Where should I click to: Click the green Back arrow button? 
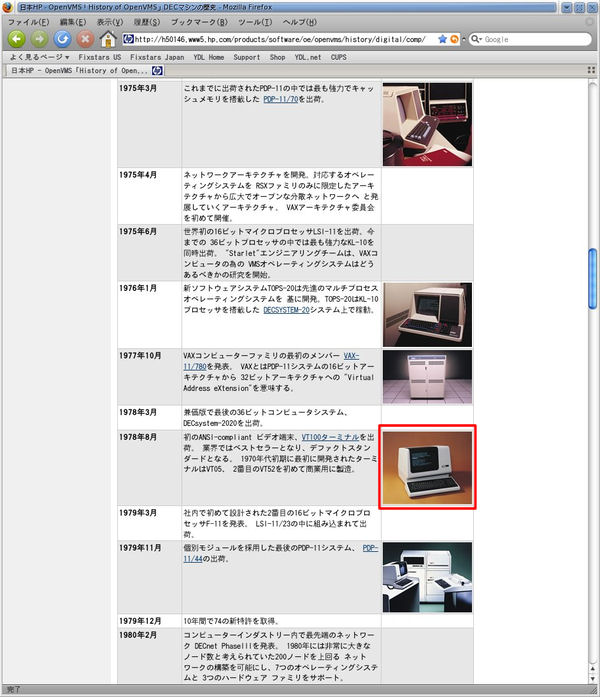[17, 39]
